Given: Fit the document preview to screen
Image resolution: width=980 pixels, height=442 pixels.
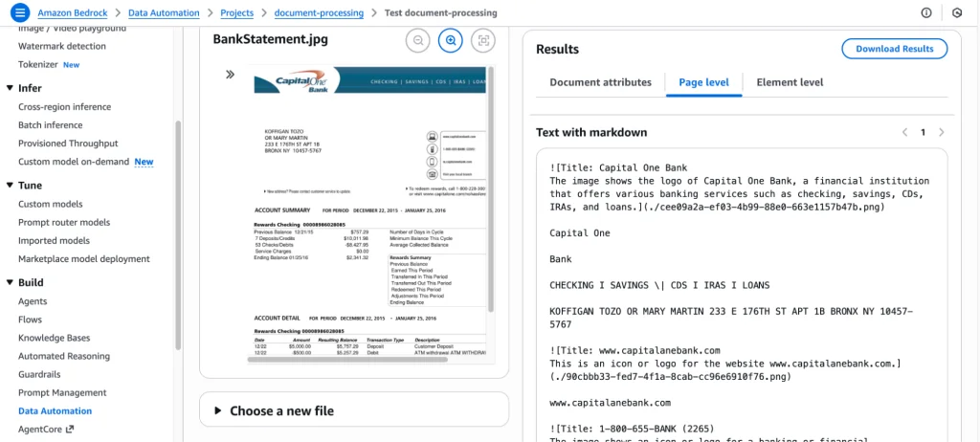Looking at the screenshot, I should 483,40.
